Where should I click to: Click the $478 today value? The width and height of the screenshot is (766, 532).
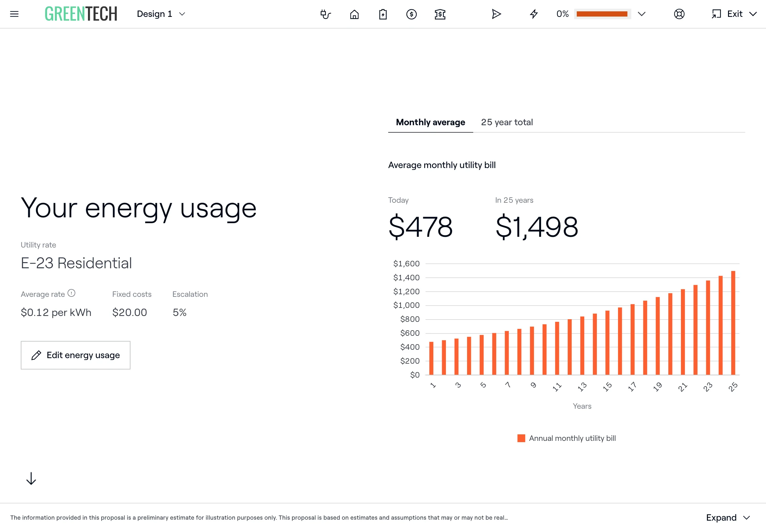point(421,227)
